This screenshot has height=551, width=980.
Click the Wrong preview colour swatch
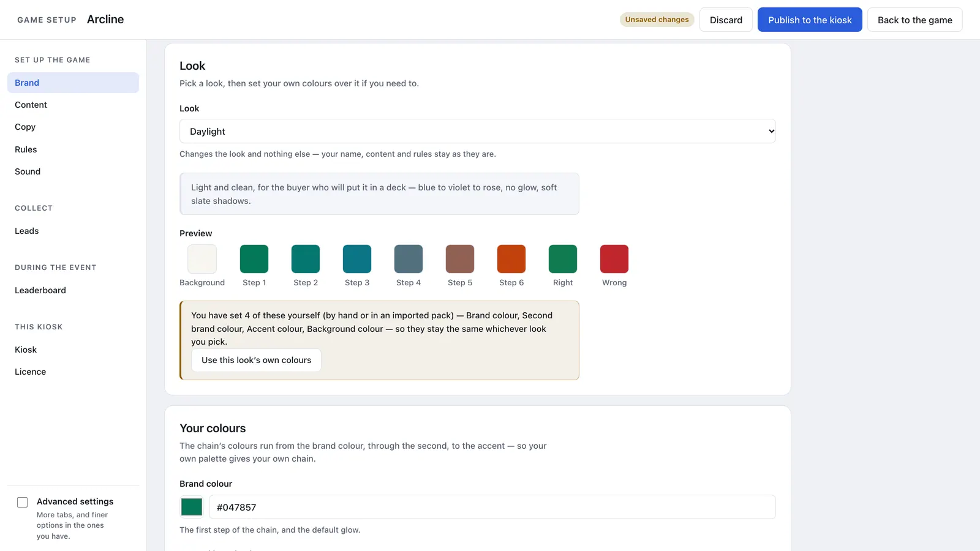[614, 259]
